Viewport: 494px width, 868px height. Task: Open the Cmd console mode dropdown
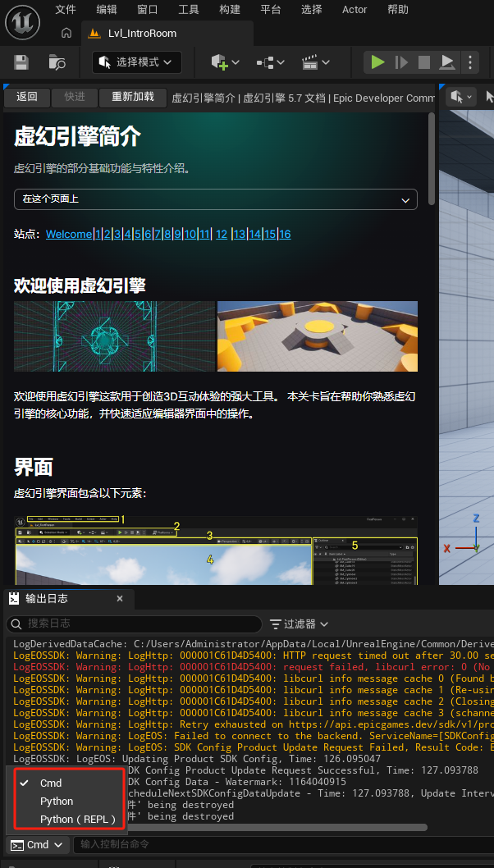tap(38, 845)
